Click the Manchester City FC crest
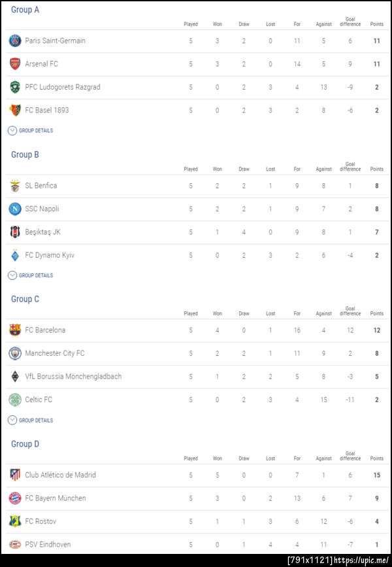 [15, 354]
